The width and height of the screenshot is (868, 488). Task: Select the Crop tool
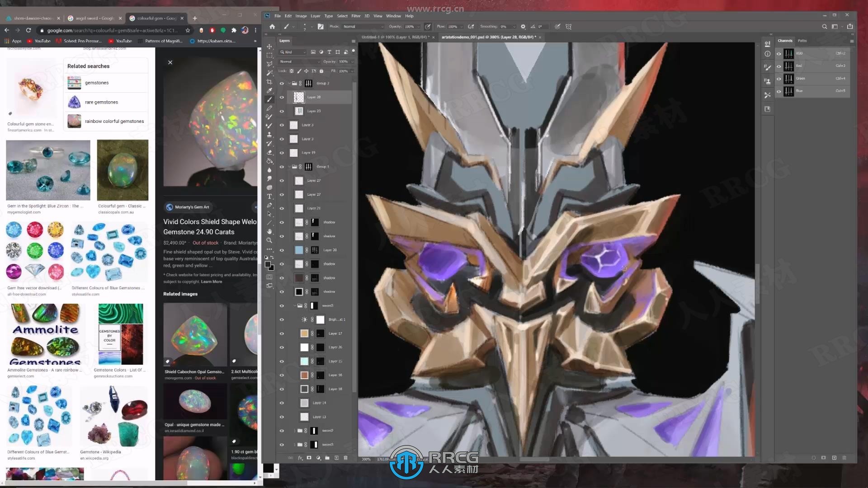[x=269, y=82]
